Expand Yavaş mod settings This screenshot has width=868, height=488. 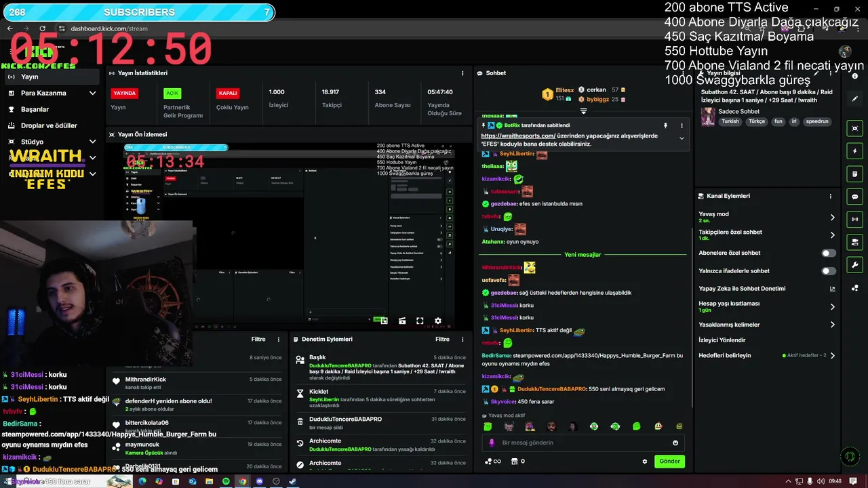coord(833,218)
